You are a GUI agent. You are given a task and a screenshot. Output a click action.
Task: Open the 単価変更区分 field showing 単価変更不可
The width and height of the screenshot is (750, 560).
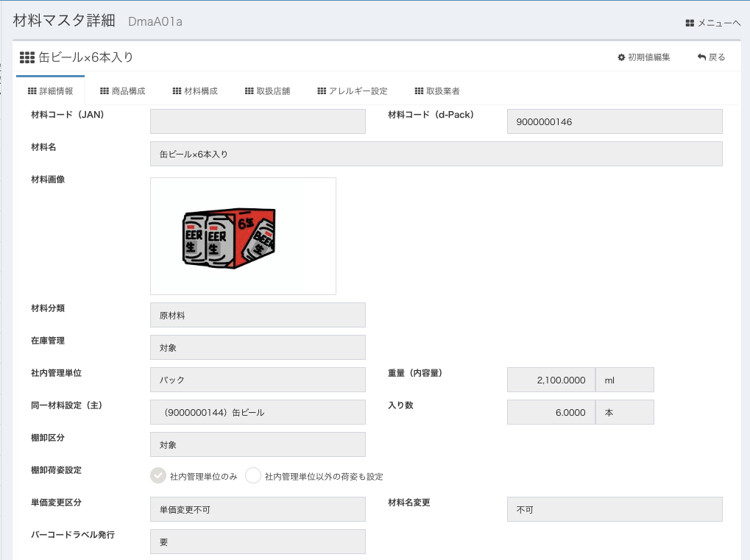point(257,509)
